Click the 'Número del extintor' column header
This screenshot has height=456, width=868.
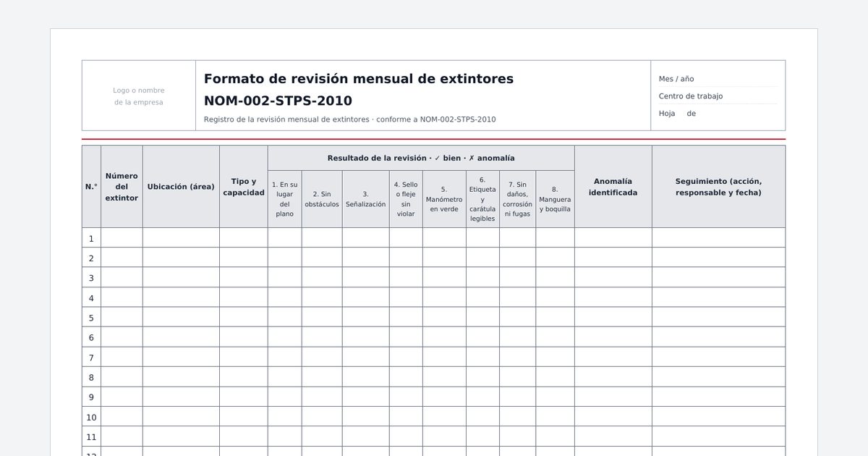coord(122,187)
